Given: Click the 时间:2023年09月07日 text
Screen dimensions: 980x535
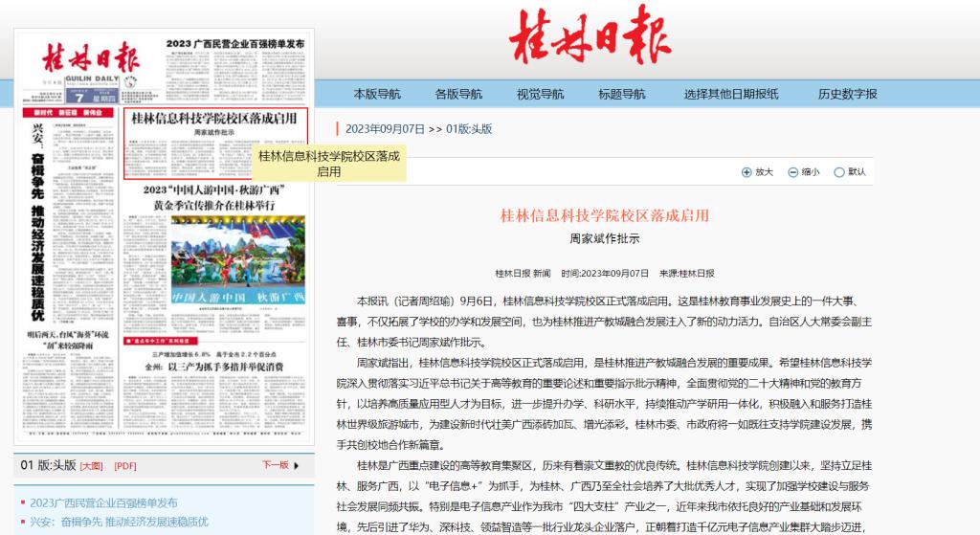Looking at the screenshot, I should click(605, 273).
